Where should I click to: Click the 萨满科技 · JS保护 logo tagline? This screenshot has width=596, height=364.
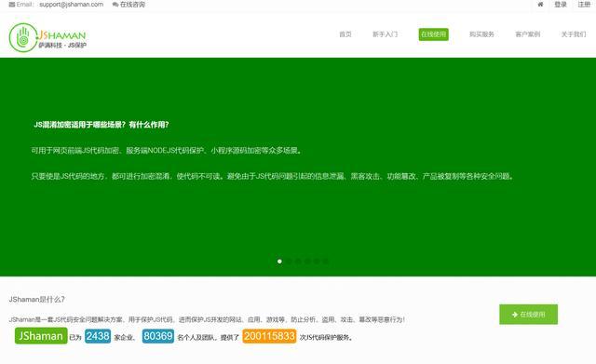(62, 46)
